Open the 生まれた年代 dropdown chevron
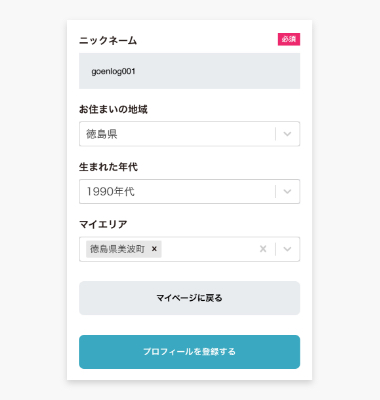This screenshot has height=400, width=380. pyautogui.click(x=287, y=192)
